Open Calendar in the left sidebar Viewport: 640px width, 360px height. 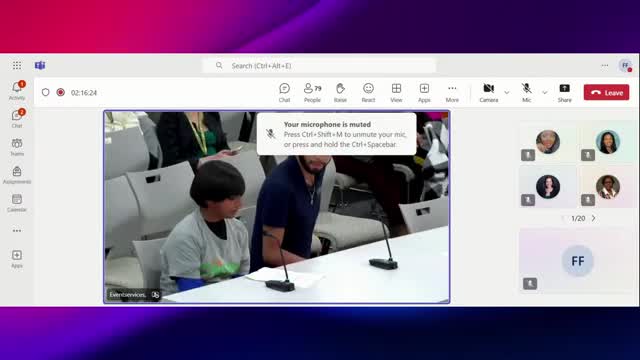tap(17, 203)
